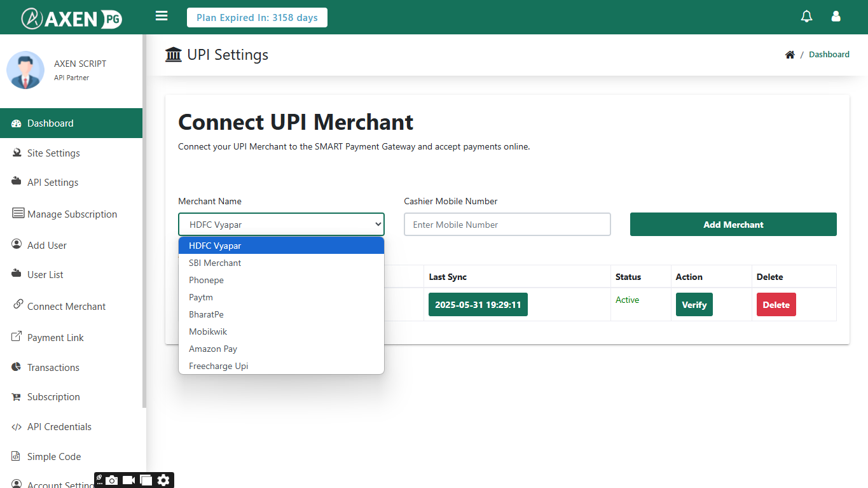Click the sidebar vertical scrollbar

point(144,221)
